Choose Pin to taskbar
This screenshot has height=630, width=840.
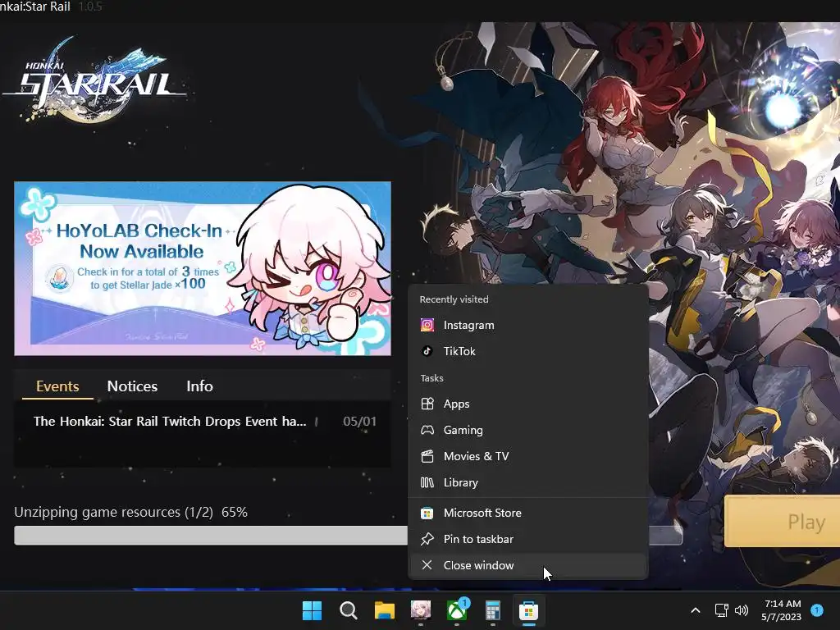[x=527, y=540]
